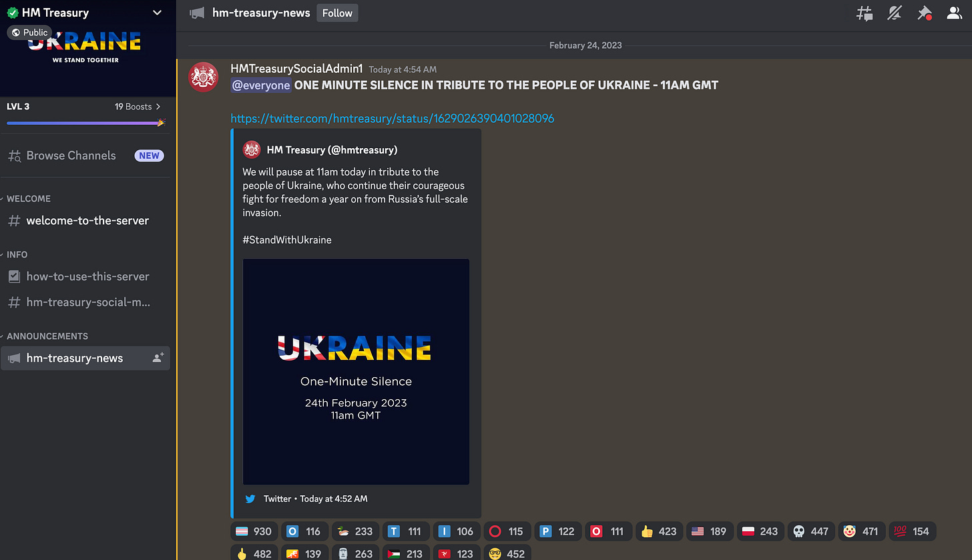Click the rules icon beside how-to-use-this-server
The height and width of the screenshot is (560, 972).
tap(14, 276)
